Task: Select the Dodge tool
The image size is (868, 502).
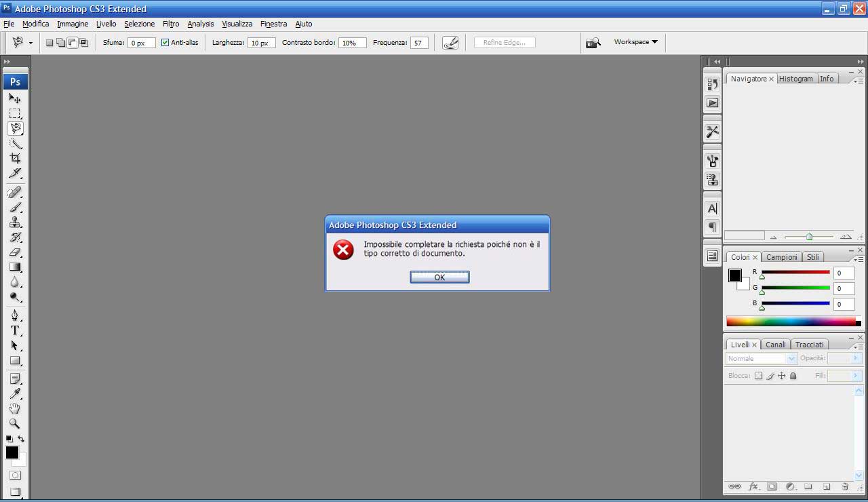Action: [15, 297]
